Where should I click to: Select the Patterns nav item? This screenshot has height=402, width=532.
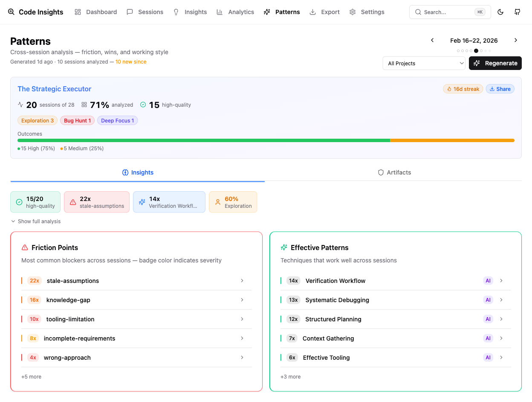pyautogui.click(x=282, y=12)
